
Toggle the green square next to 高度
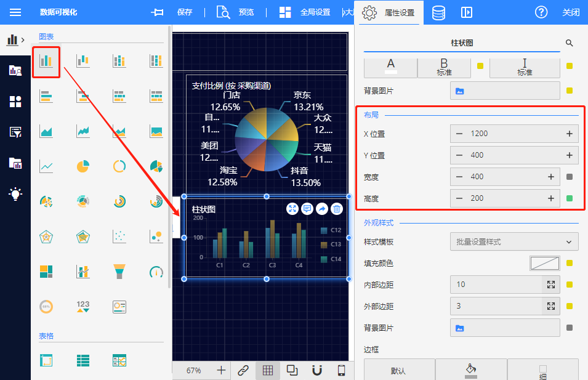coord(570,198)
